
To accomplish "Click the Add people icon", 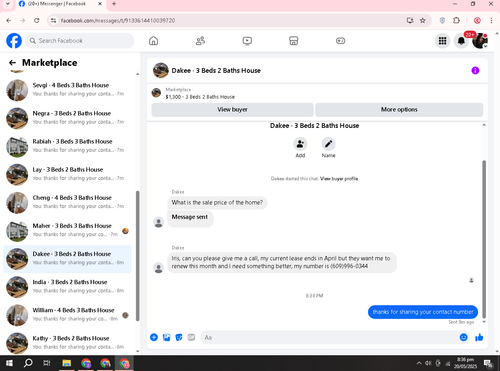I will tap(300, 144).
